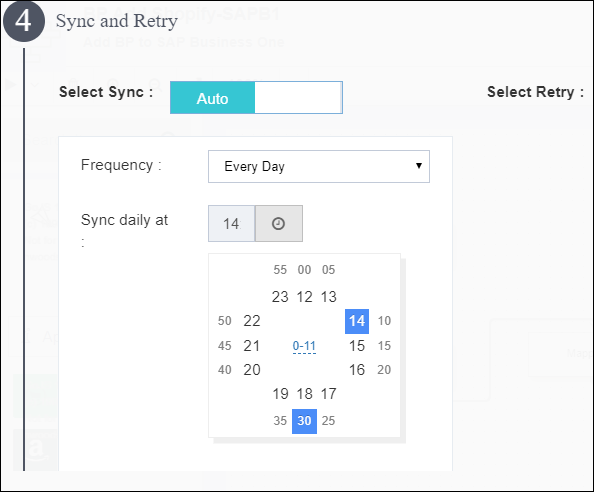Viewport: 594px width, 492px height.
Task: Choose minute 25 in the time picker
Action: pyautogui.click(x=328, y=421)
